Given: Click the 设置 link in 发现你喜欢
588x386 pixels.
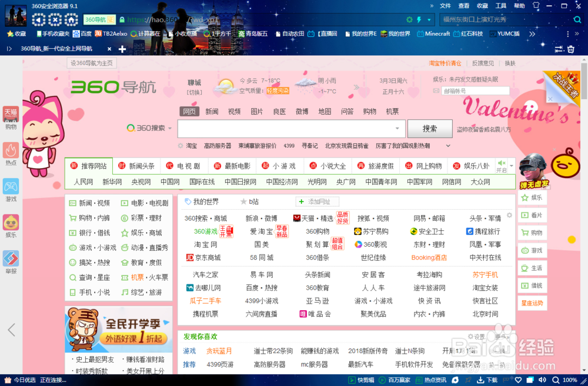Looking at the screenshot, I should pyautogui.click(x=476, y=337).
